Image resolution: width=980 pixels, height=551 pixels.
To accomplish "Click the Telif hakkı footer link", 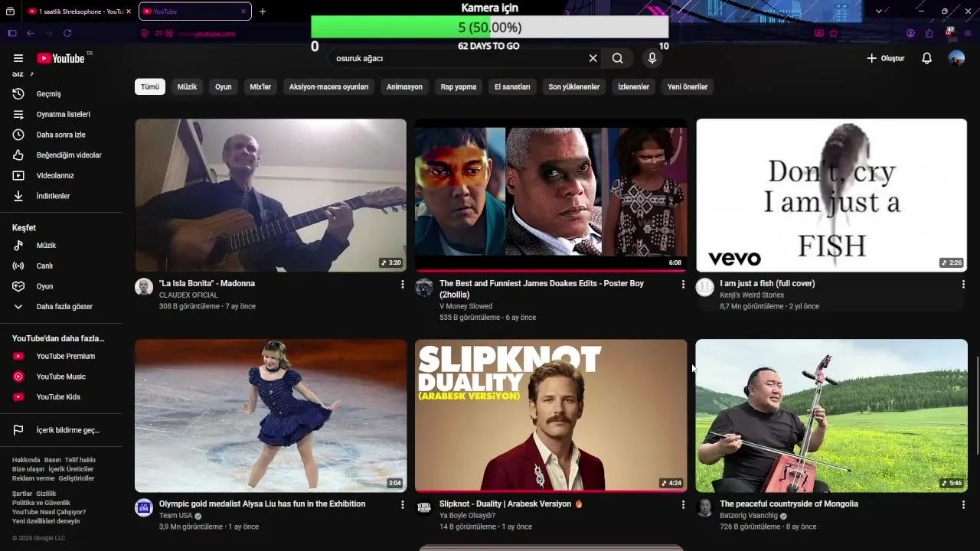I will tap(80, 460).
